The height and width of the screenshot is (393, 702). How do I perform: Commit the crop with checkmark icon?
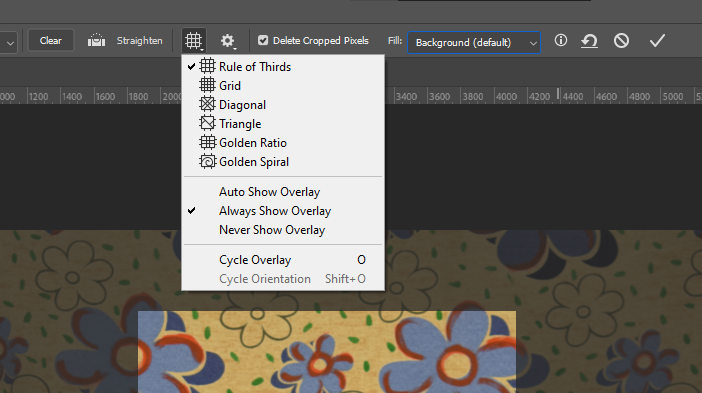657,41
